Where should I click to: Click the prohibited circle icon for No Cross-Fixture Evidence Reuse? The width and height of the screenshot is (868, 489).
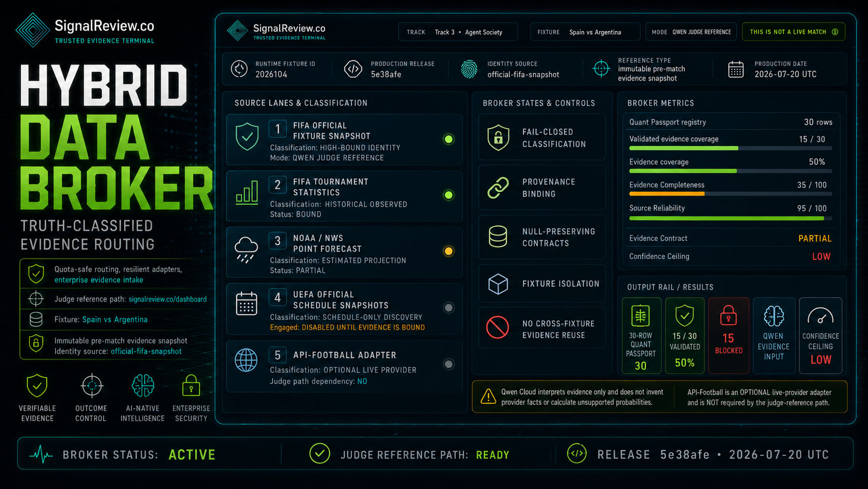point(497,327)
